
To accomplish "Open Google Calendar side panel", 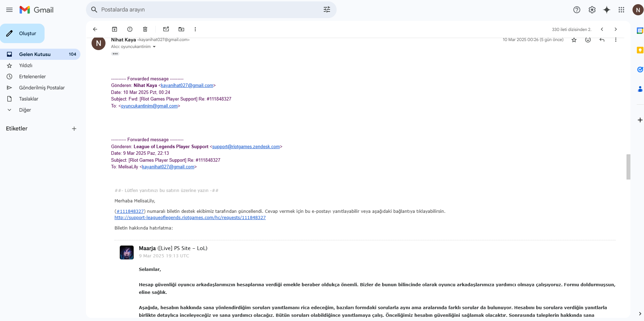I will 640,31.
